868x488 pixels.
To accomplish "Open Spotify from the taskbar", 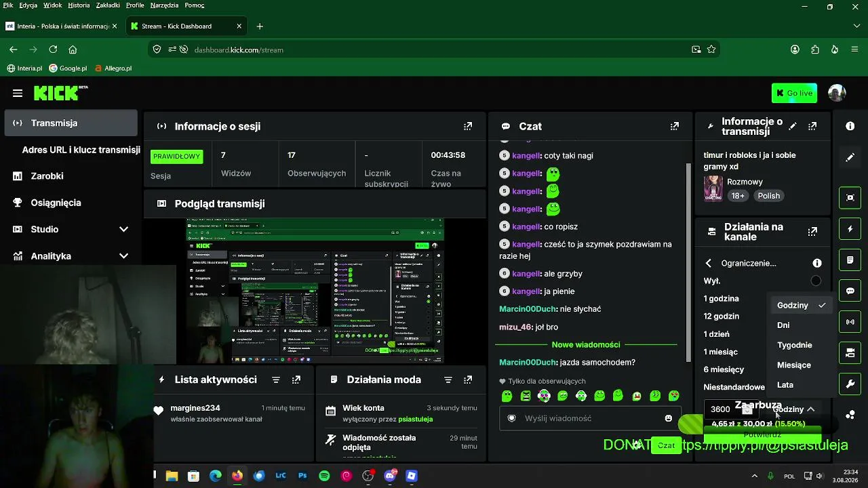I will (x=324, y=476).
